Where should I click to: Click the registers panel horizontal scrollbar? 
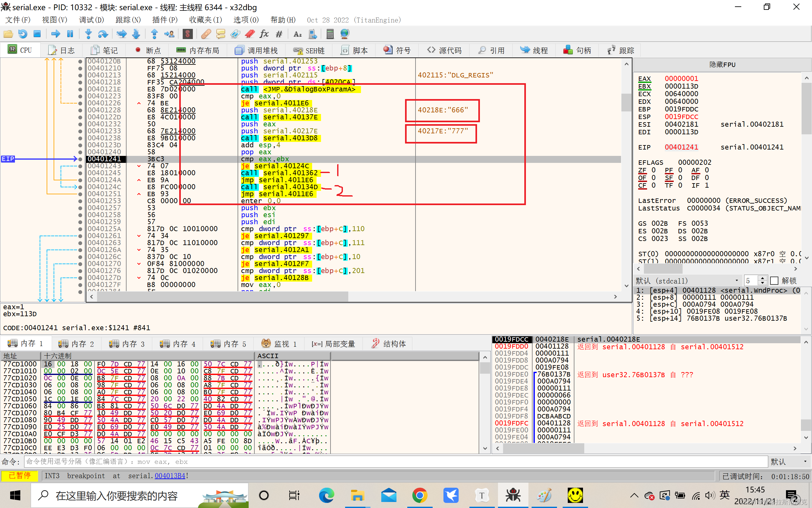pos(663,269)
